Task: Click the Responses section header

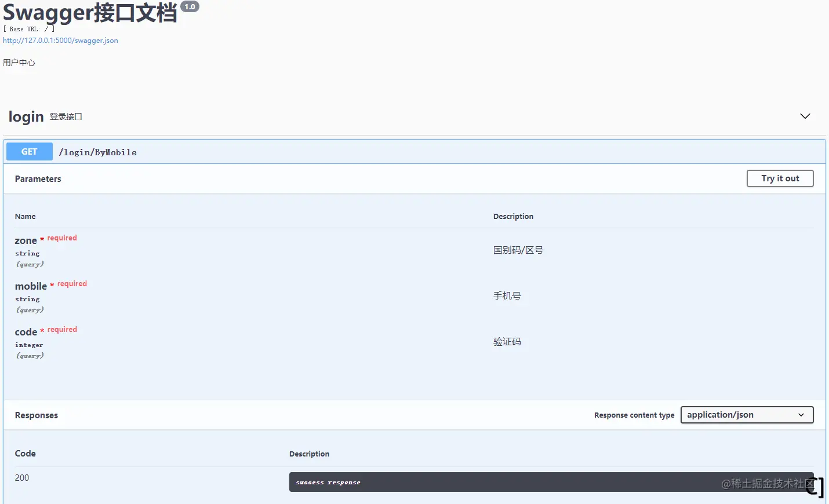Action: click(x=37, y=415)
